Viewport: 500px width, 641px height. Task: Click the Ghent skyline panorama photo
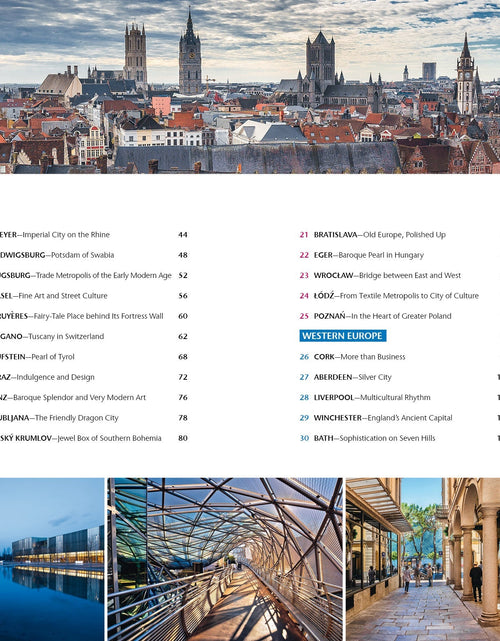click(x=250, y=87)
